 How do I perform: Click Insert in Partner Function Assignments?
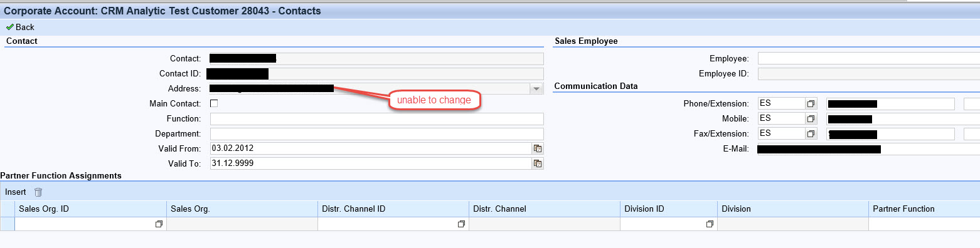[x=16, y=192]
